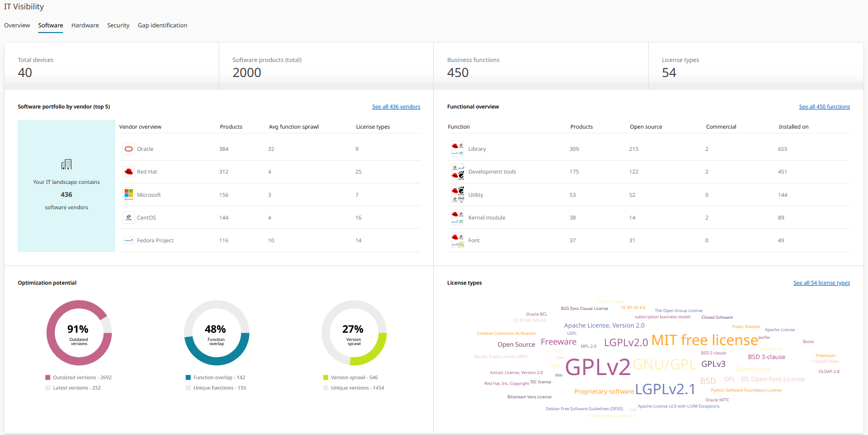The height and width of the screenshot is (435, 868).
Task: Click the Kernel module function icon
Action: [458, 218]
